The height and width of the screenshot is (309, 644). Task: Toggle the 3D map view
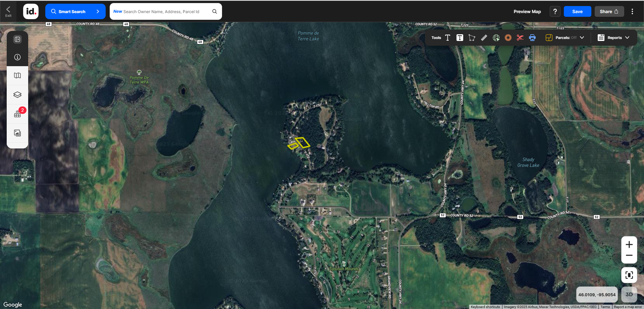pos(629,295)
